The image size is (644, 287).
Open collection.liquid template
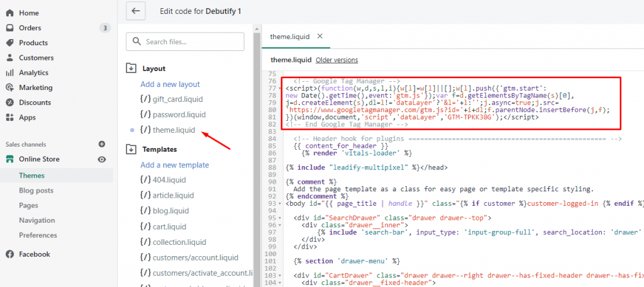(173, 242)
